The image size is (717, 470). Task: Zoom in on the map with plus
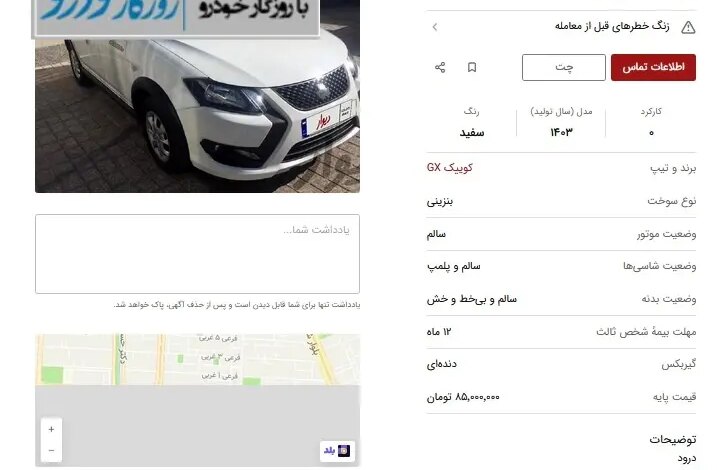coord(51,429)
